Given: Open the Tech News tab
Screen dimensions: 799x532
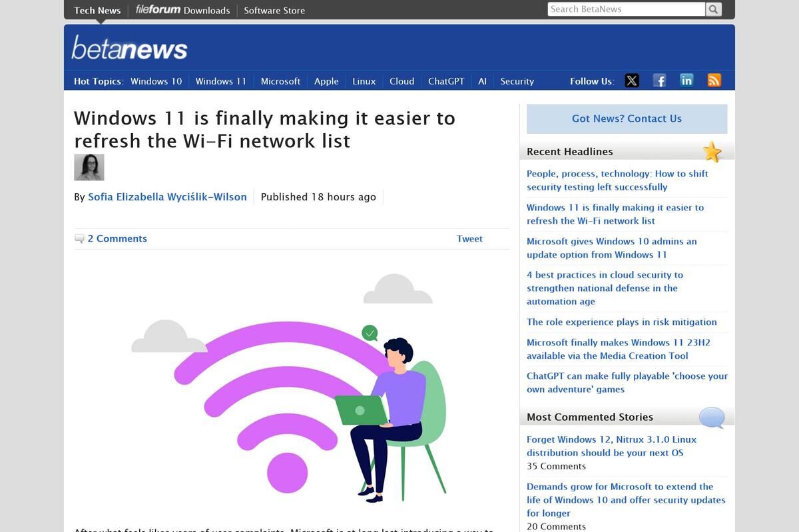Looking at the screenshot, I should [x=97, y=10].
